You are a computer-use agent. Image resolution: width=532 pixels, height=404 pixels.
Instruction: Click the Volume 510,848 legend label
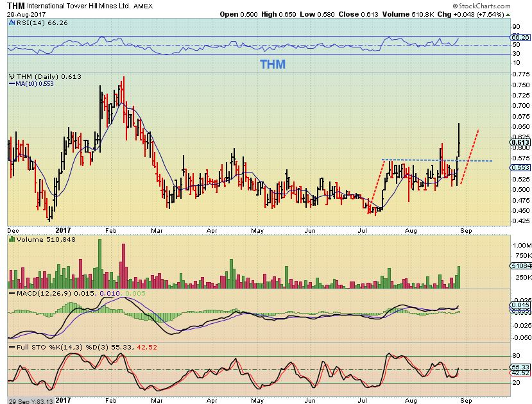tap(46, 240)
